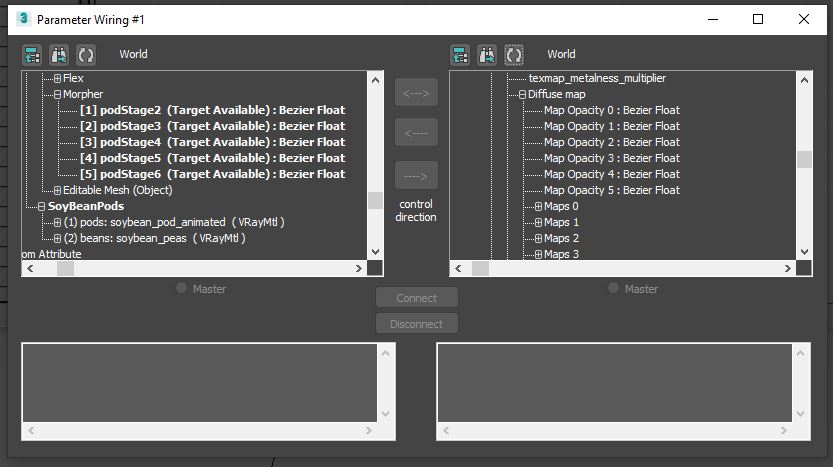Select [4] podStage5 morph target
This screenshot has height=467, width=833.
pos(212,158)
